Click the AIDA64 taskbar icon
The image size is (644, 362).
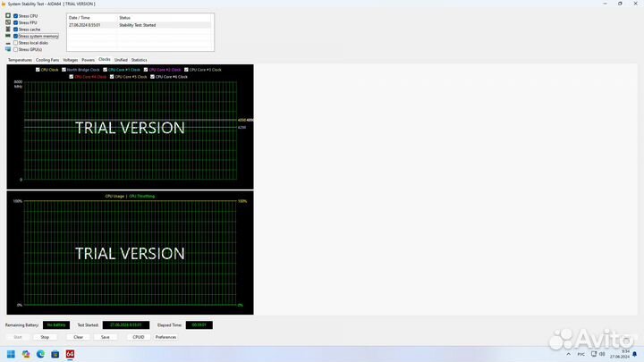[x=70, y=354]
